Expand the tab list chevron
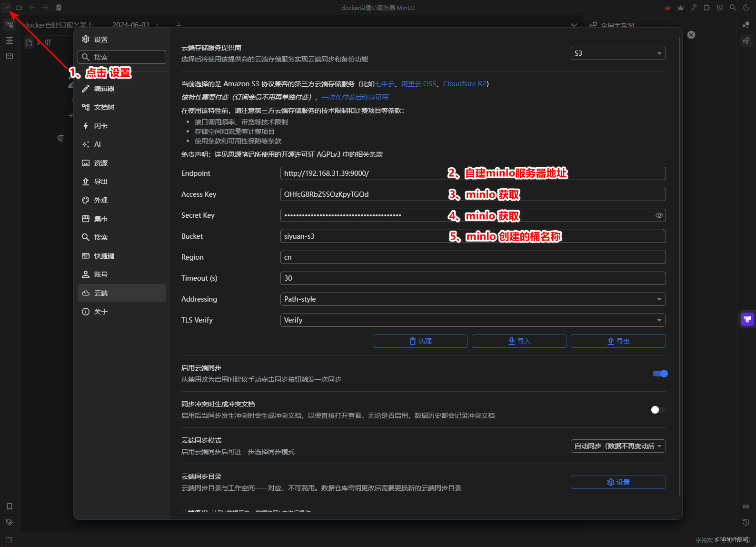 point(574,25)
